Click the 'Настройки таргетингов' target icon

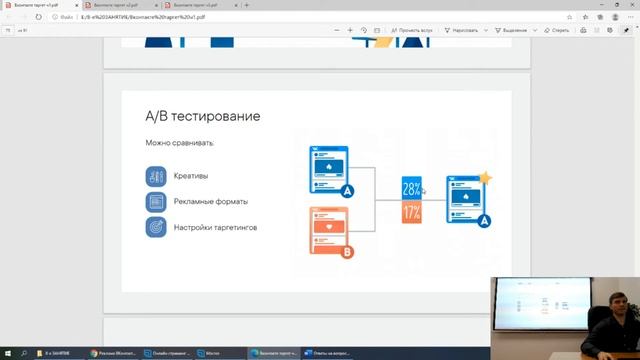click(156, 227)
